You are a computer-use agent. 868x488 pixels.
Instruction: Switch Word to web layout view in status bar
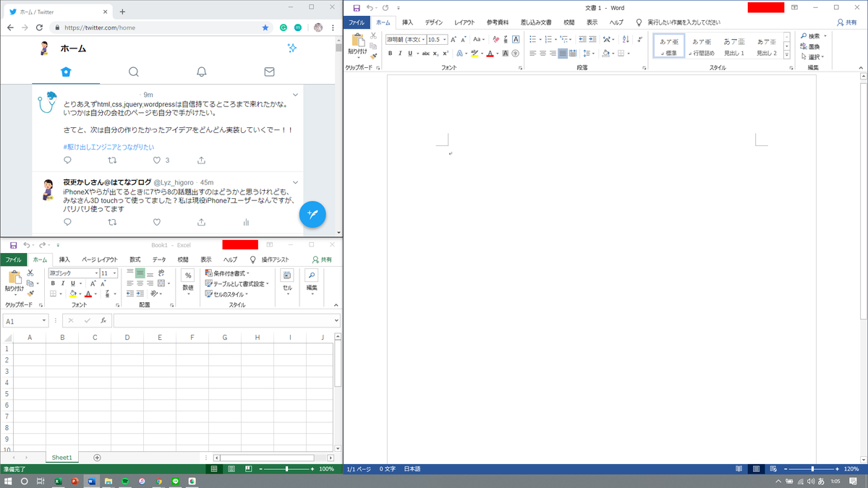point(773,468)
